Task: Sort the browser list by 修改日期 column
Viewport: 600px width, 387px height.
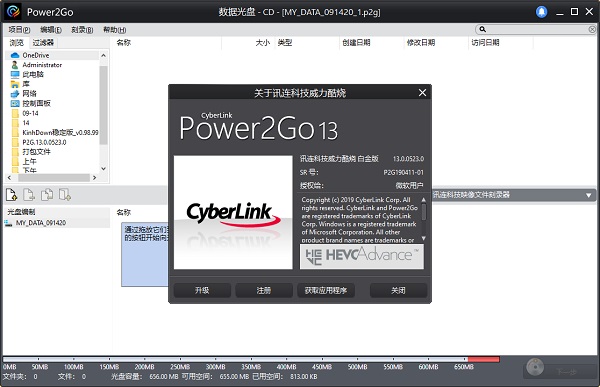Action: click(x=421, y=42)
